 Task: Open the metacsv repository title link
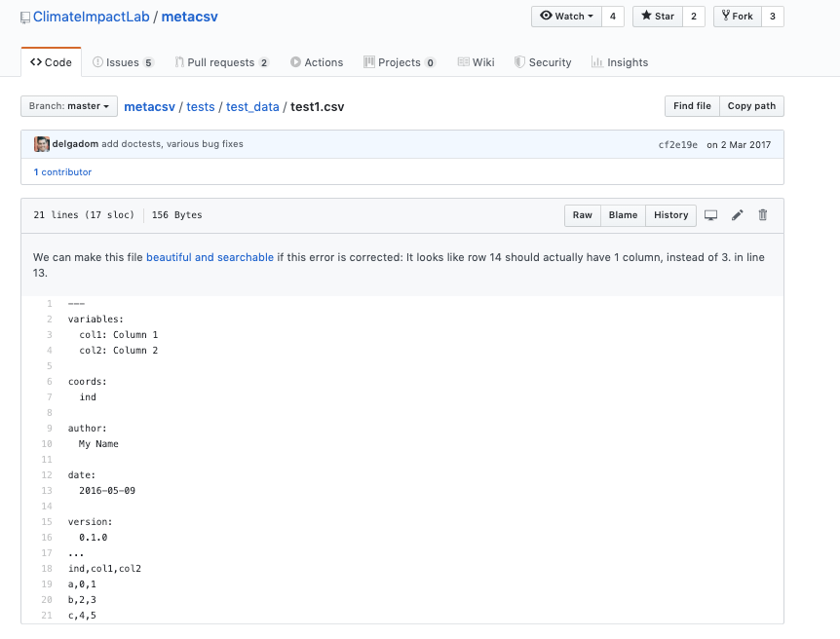[x=190, y=17]
